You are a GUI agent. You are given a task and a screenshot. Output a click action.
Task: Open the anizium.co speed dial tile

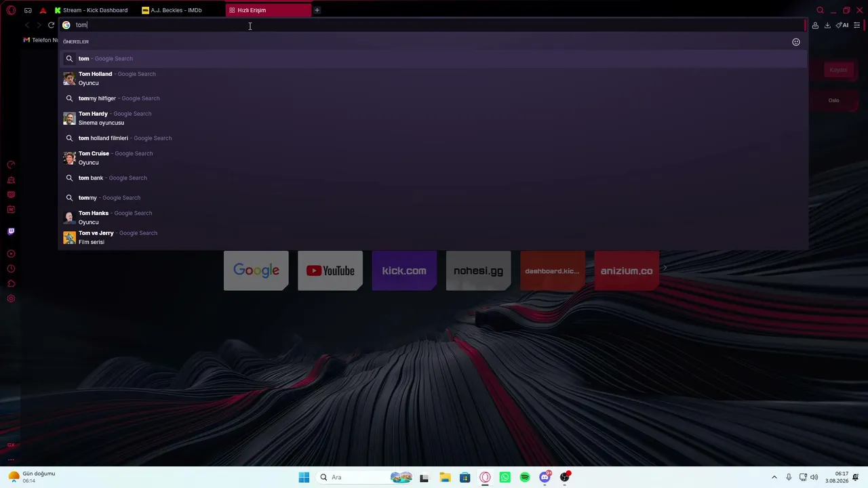pyautogui.click(x=627, y=270)
